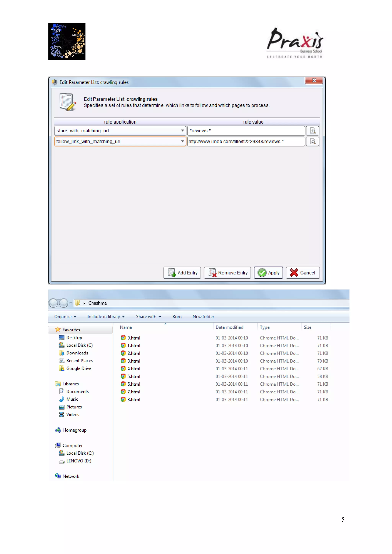This screenshot has height=554, width=392.
Task: Click the Explorer forward arrow button
Action: 64,303
